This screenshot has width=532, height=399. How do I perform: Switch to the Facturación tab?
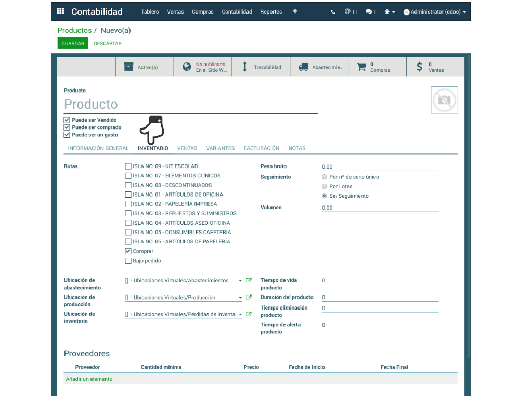261,148
